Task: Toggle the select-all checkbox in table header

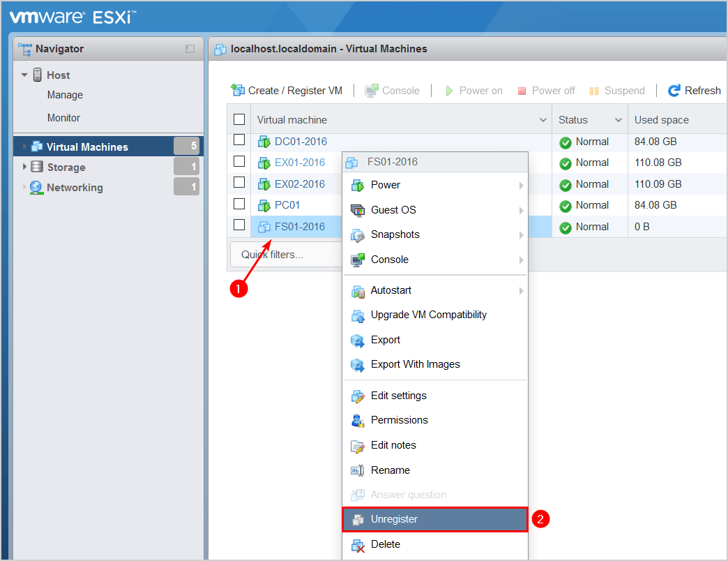Action: (x=239, y=119)
